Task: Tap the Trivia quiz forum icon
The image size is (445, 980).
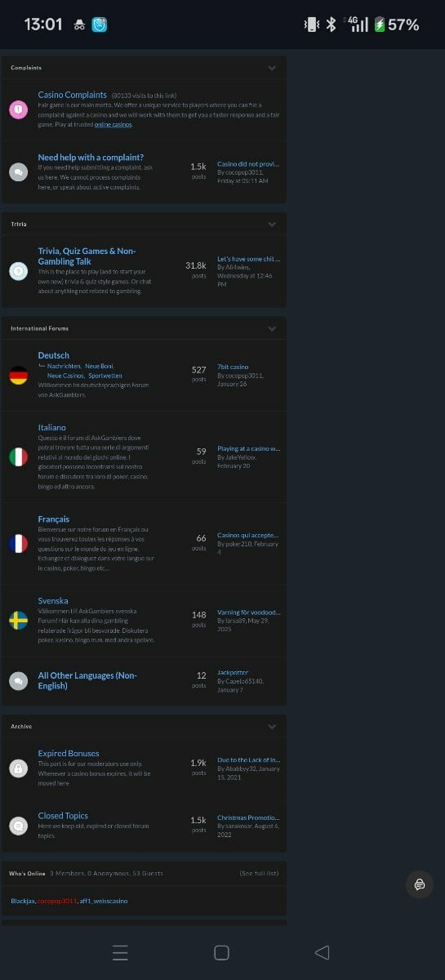Action: point(18,271)
